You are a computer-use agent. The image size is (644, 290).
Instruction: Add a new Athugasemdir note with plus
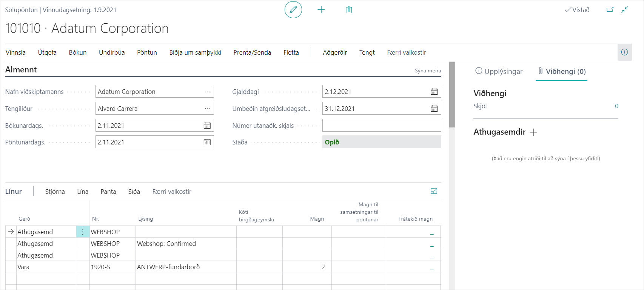point(533,132)
